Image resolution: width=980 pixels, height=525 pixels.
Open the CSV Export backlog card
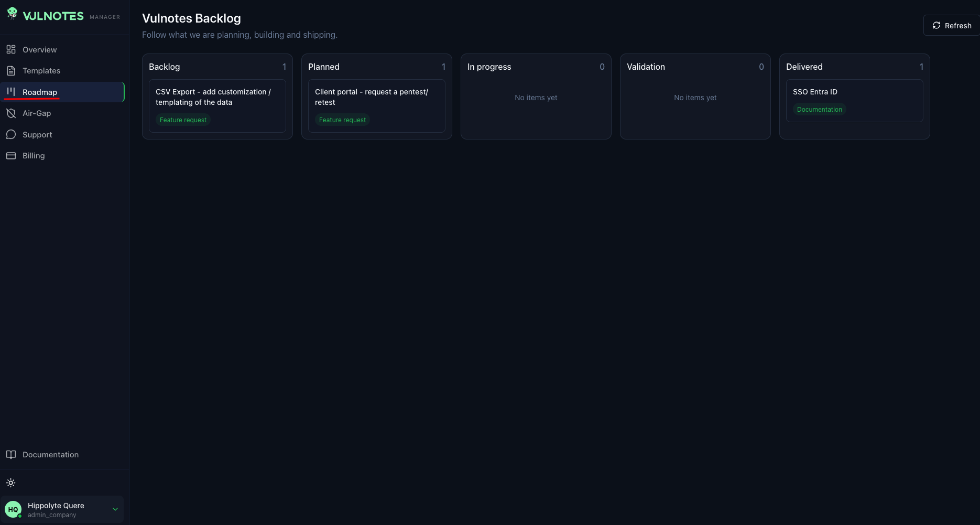[217, 106]
